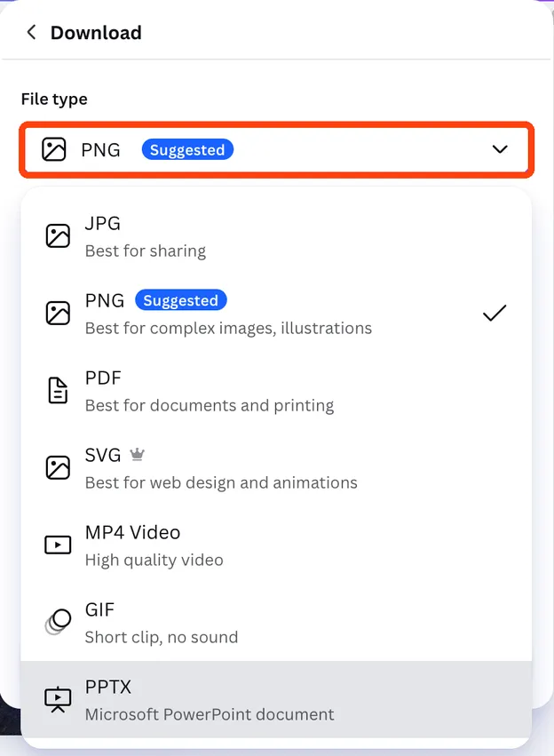The width and height of the screenshot is (554, 756).
Task: Go back using the arrow beside Download
Action: coord(31,32)
